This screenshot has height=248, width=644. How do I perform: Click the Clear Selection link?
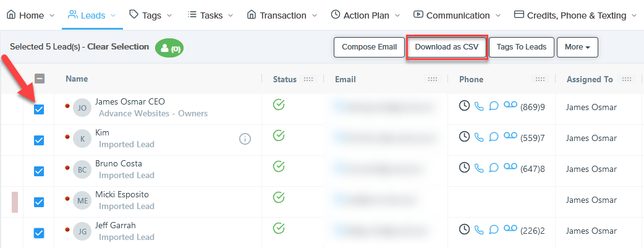118,47
